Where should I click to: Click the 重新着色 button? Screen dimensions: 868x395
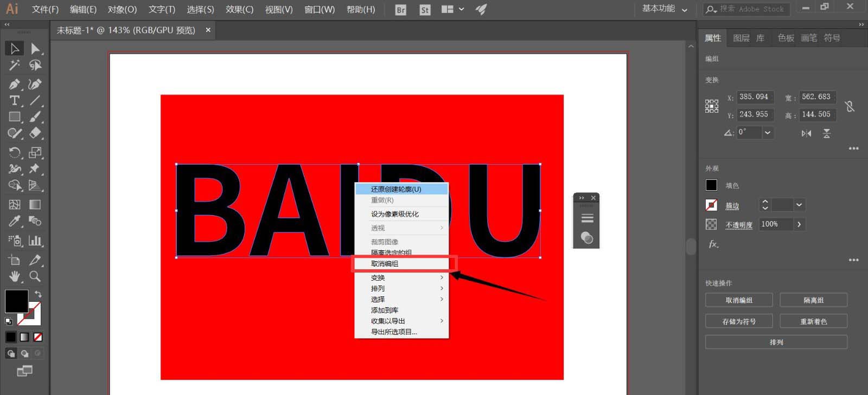(x=813, y=321)
